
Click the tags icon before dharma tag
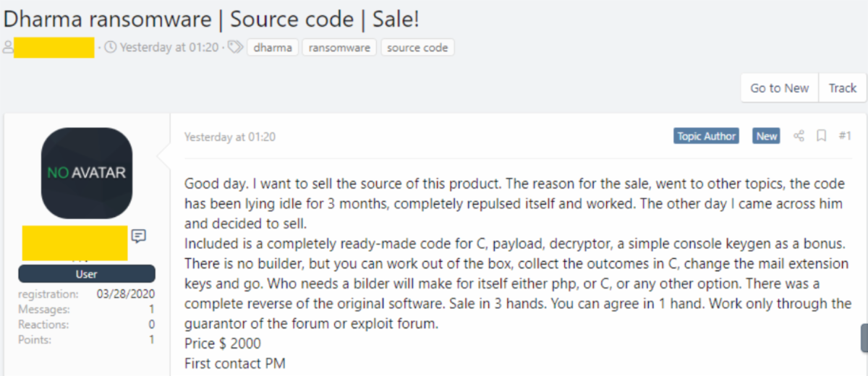coord(235,48)
